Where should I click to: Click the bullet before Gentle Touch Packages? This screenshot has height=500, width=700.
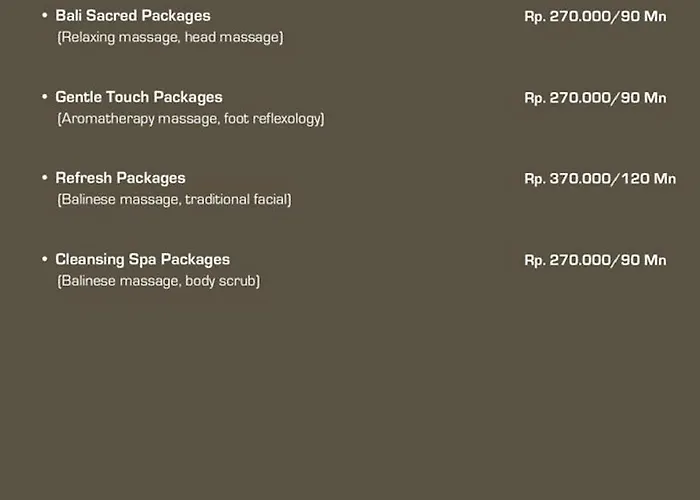pos(45,96)
